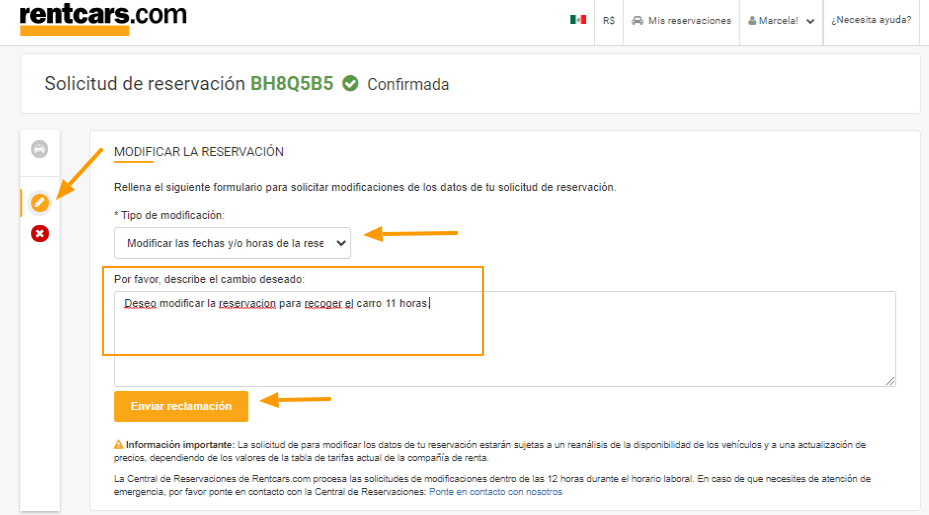Click inside the describe change text area
The height and width of the screenshot is (515, 929).
505,339
